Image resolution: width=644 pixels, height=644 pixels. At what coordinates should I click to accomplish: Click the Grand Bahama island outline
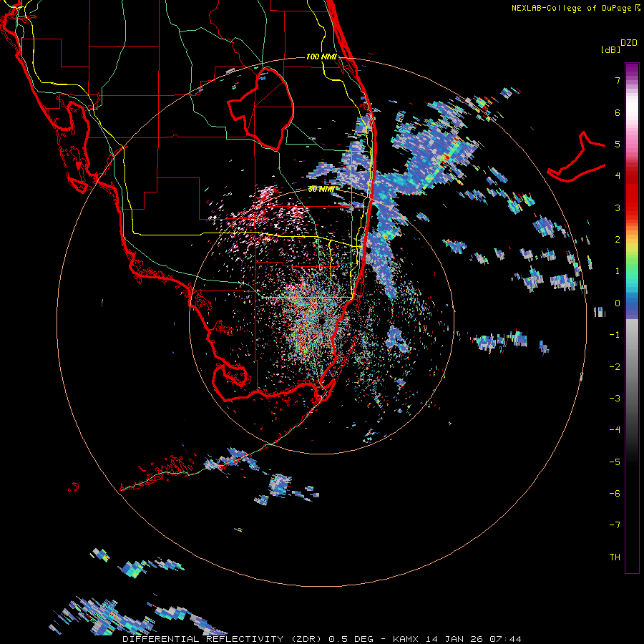tap(577, 157)
